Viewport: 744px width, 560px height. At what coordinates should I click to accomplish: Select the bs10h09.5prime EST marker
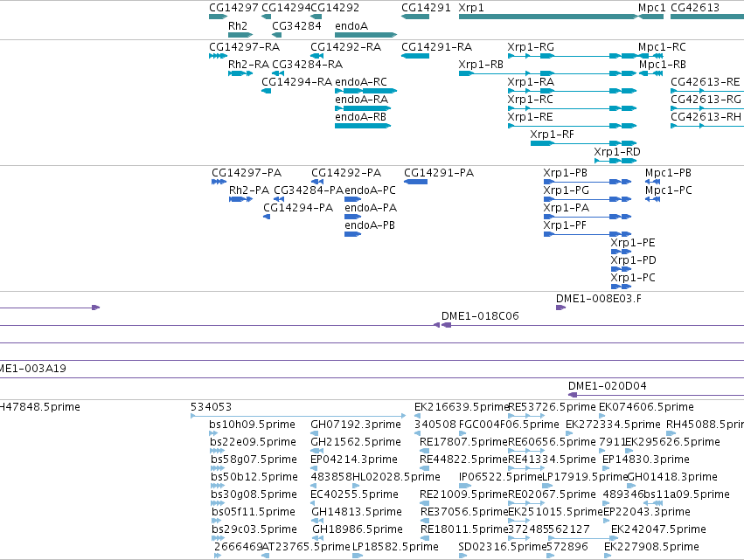point(213,433)
